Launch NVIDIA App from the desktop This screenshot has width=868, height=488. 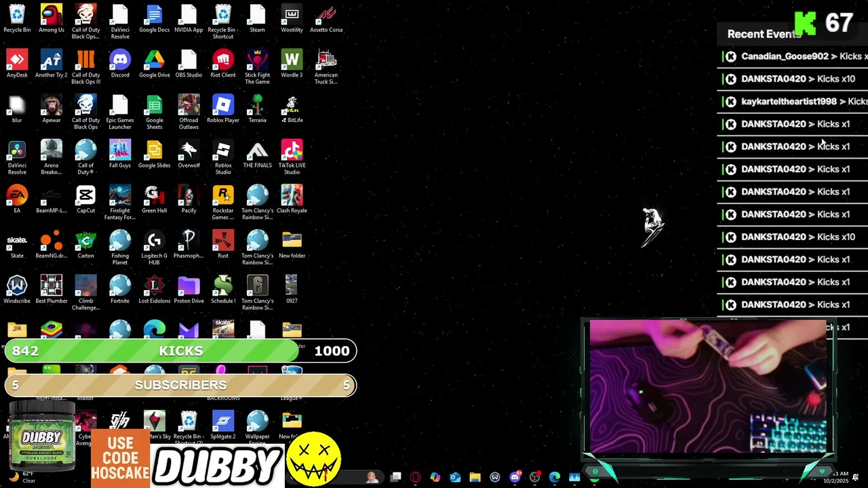[189, 19]
